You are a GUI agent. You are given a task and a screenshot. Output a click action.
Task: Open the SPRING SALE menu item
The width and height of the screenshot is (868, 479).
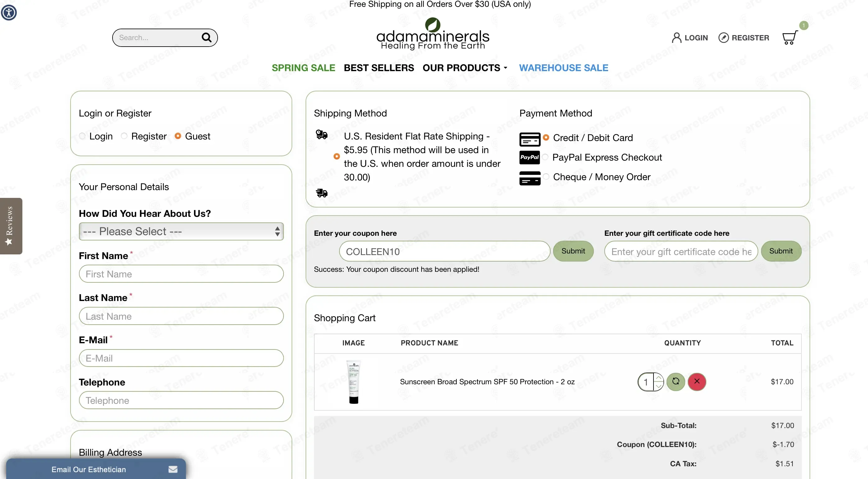(303, 68)
